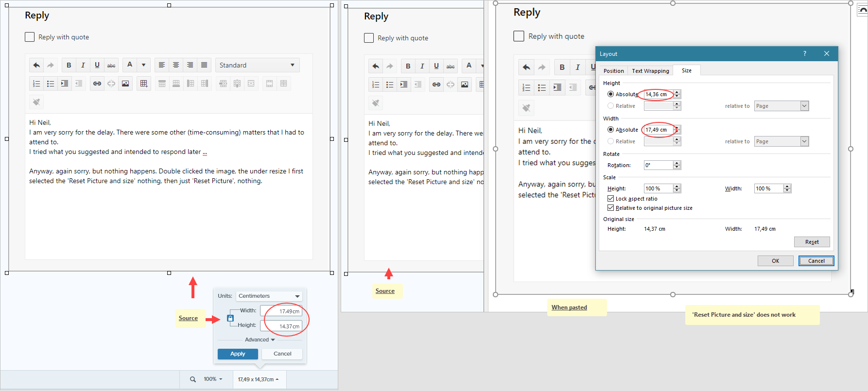Select Size tab in Layout dialog
The image size is (868, 391).
(687, 70)
